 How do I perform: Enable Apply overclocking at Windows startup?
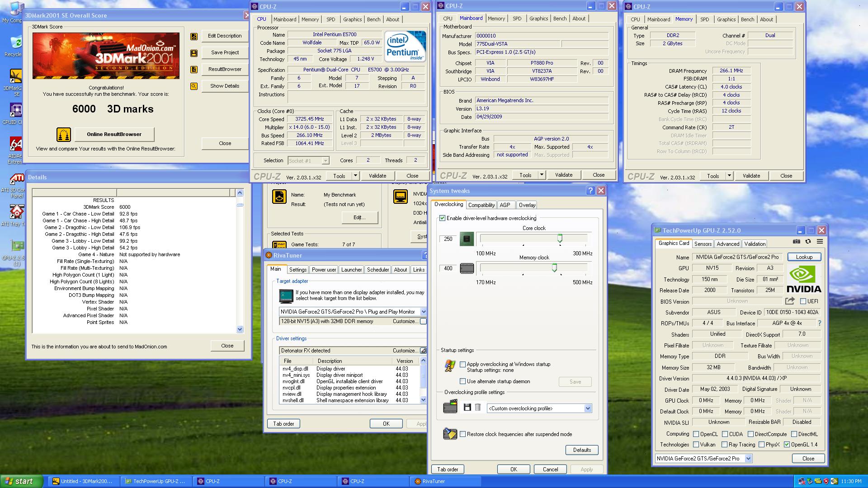(462, 364)
